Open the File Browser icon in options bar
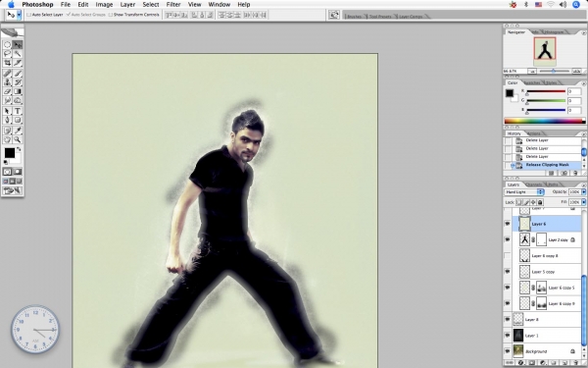 (x=334, y=15)
